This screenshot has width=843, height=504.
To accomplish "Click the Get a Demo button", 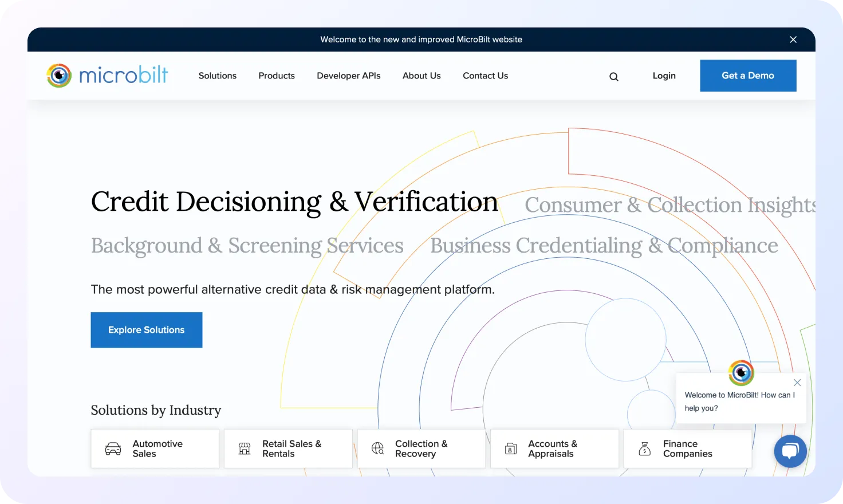I will click(x=748, y=76).
